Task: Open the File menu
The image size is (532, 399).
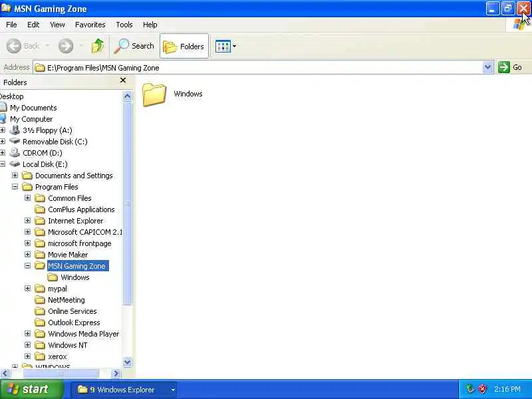Action: pos(11,25)
